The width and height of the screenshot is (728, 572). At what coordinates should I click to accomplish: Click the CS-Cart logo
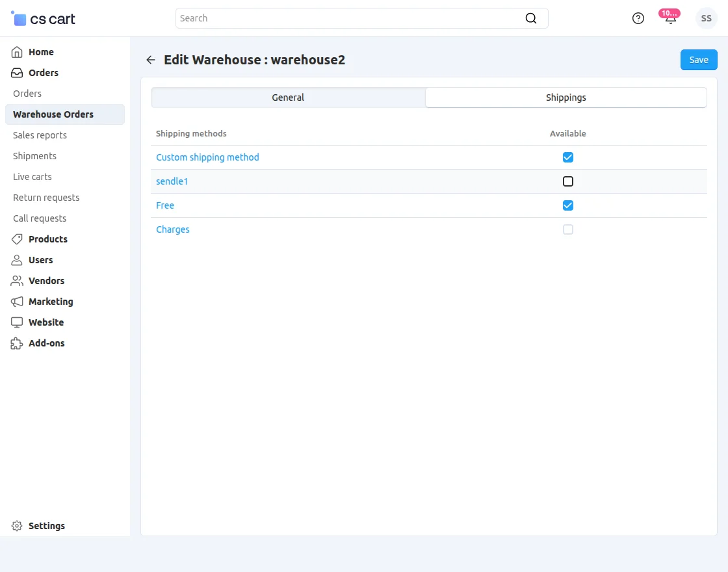(44, 19)
